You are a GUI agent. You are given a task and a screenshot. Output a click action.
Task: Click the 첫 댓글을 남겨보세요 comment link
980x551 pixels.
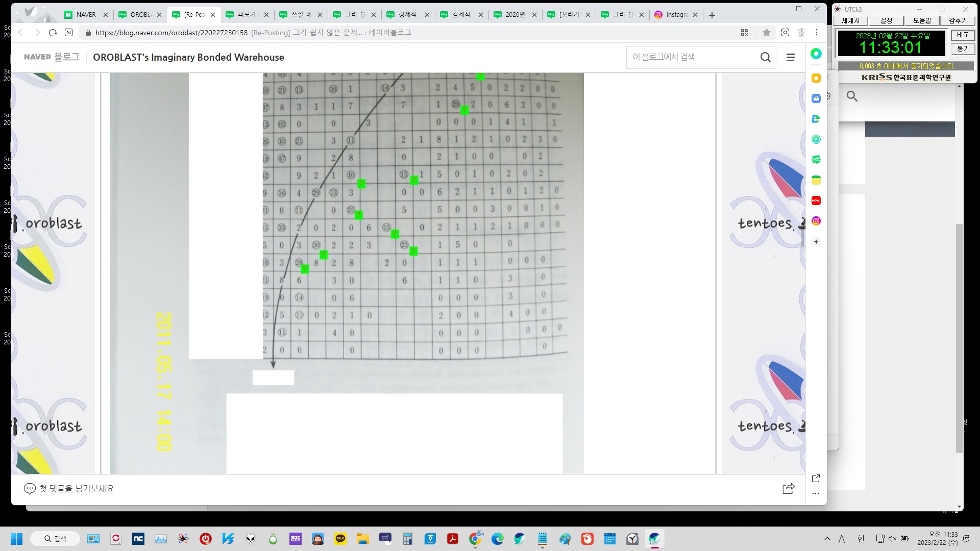click(x=76, y=488)
